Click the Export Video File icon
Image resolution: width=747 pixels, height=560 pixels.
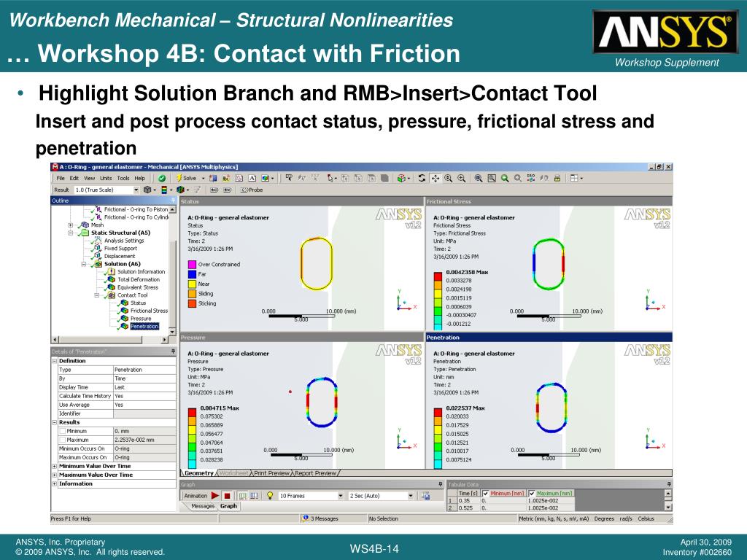pyautogui.click(x=425, y=496)
